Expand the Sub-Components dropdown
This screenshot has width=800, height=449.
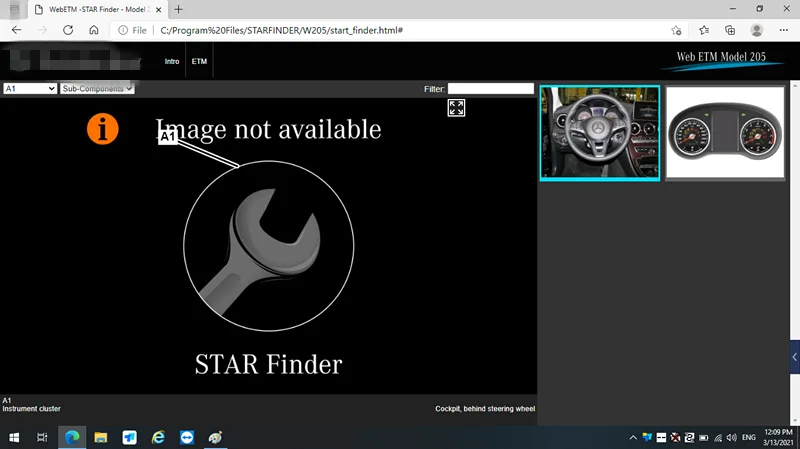click(97, 88)
